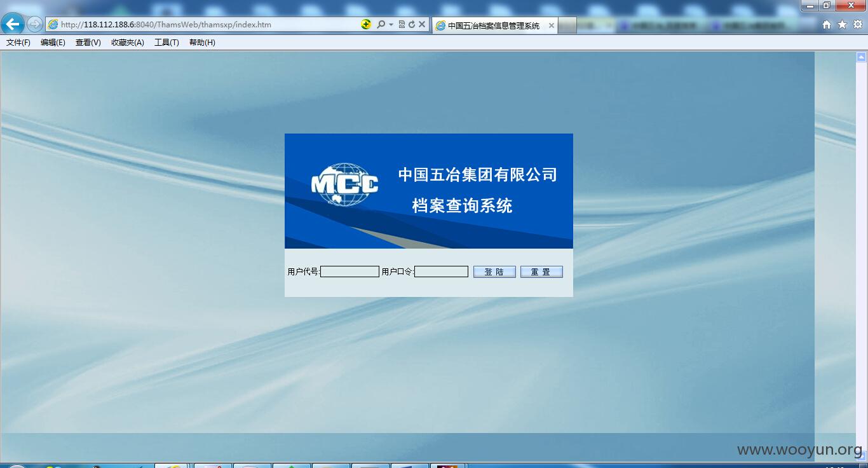Refresh the page with reload icon
Image resolution: width=868 pixels, height=468 pixels.
coord(411,24)
